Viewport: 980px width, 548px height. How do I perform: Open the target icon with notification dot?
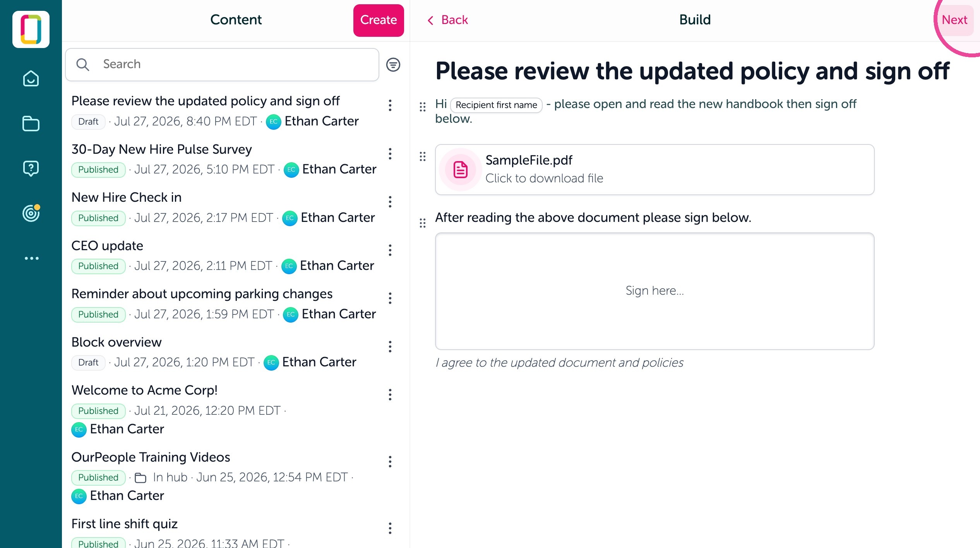coord(31,213)
